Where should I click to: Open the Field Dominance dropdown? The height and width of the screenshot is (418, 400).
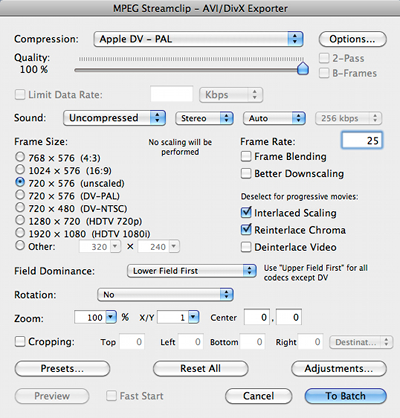pos(192,271)
